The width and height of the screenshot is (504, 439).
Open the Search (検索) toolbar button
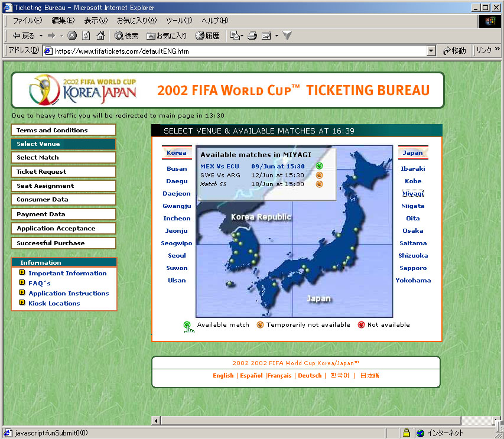click(x=126, y=35)
